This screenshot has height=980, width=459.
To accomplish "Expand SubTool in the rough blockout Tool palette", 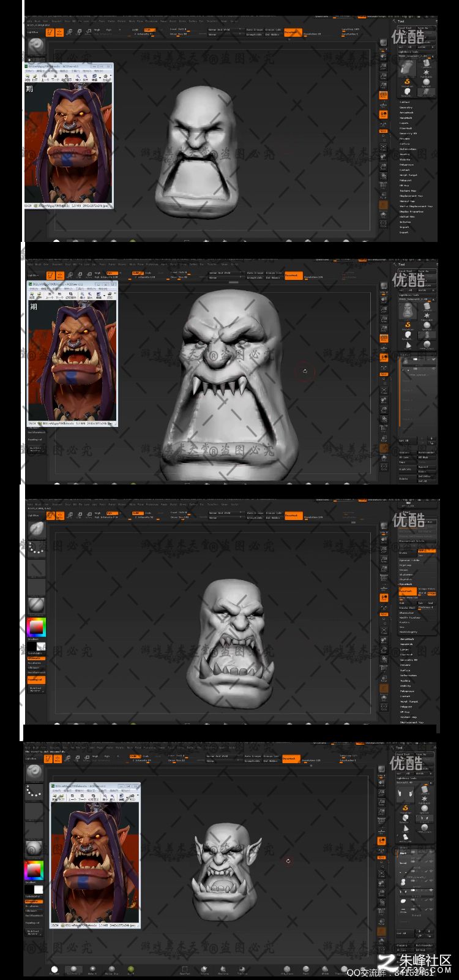I will pos(405,102).
